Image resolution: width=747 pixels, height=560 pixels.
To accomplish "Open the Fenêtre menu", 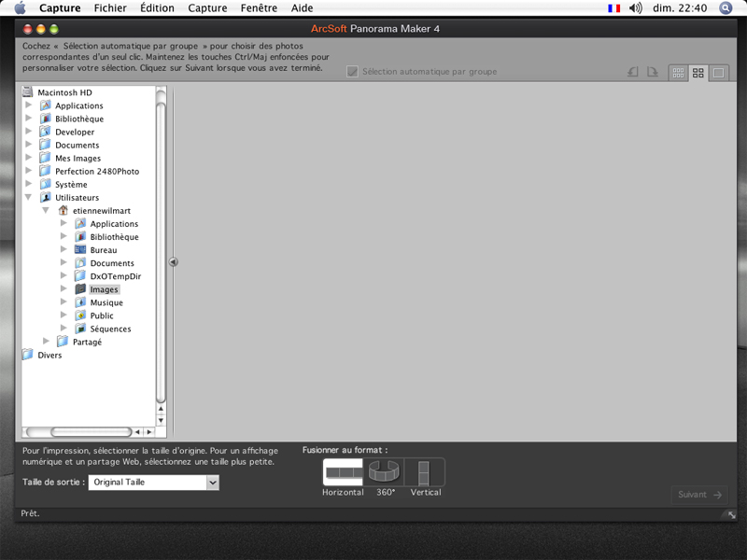I will coord(259,8).
